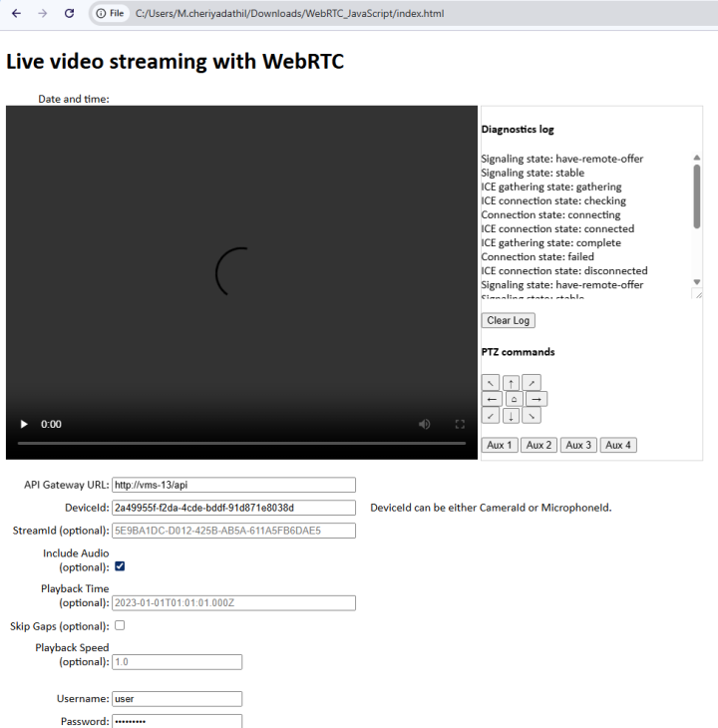Play the video stream
The height and width of the screenshot is (728, 718).
25,424
